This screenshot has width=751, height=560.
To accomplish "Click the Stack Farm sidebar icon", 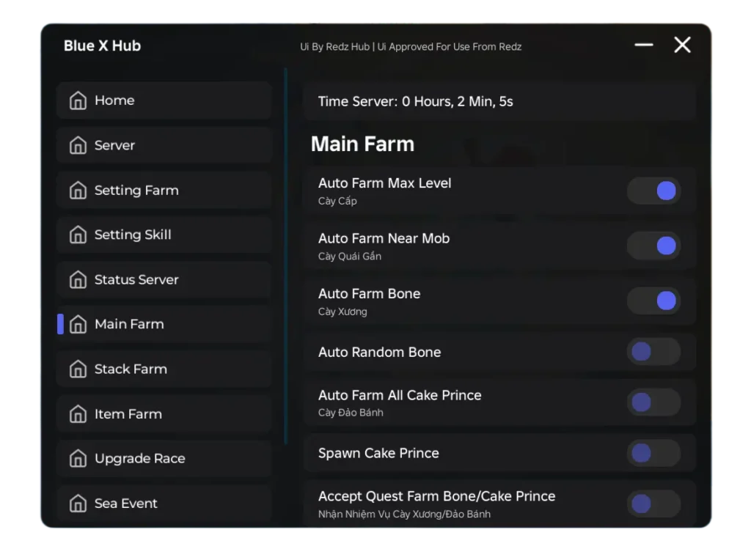I will [78, 369].
